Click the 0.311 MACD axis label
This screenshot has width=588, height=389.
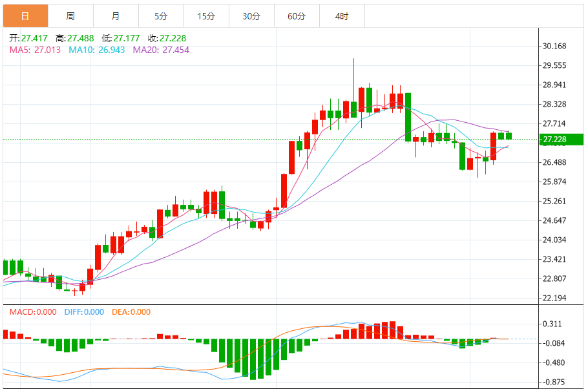click(x=552, y=324)
